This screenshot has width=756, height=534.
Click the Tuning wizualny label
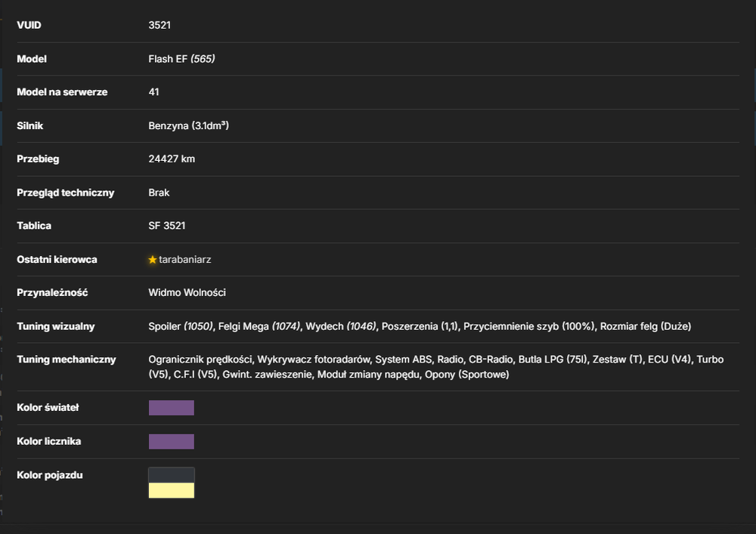tap(56, 326)
